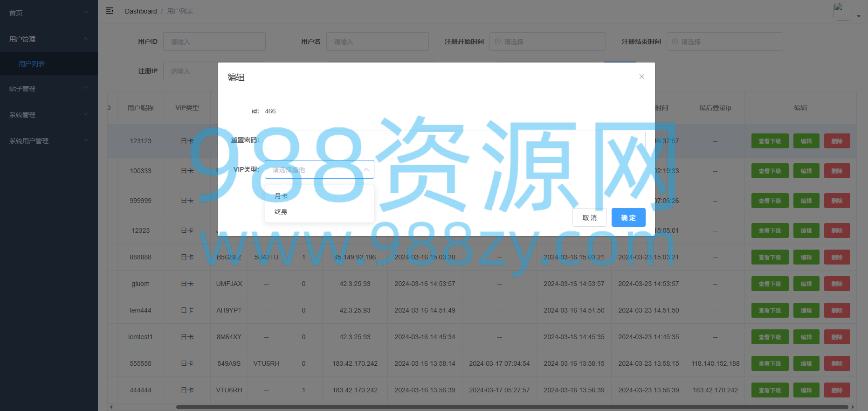Click cell AH9YPT
Viewport: 868px width, 411px height.
coord(229,310)
